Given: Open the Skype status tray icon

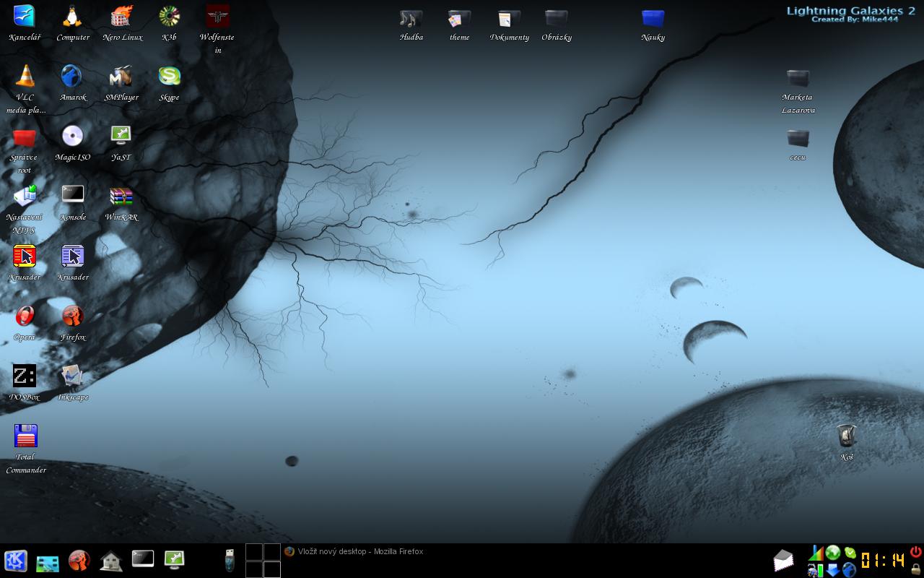Looking at the screenshot, I should pyautogui.click(x=850, y=553).
